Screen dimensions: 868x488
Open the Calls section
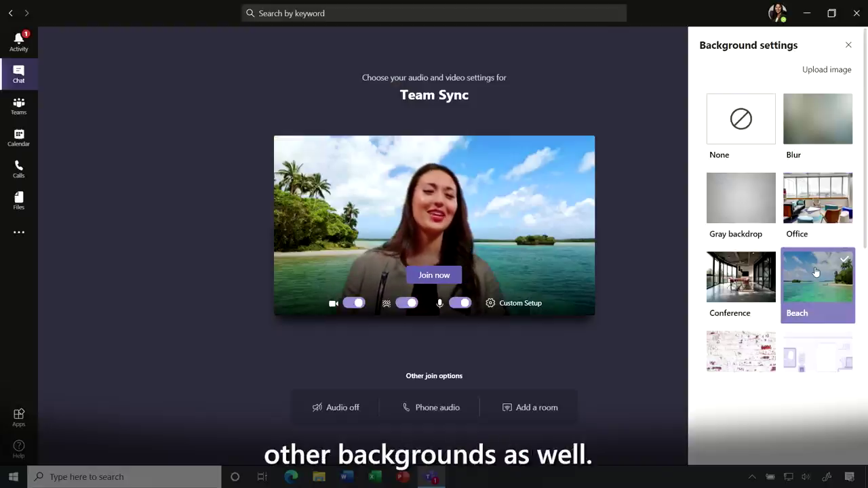coord(18,169)
